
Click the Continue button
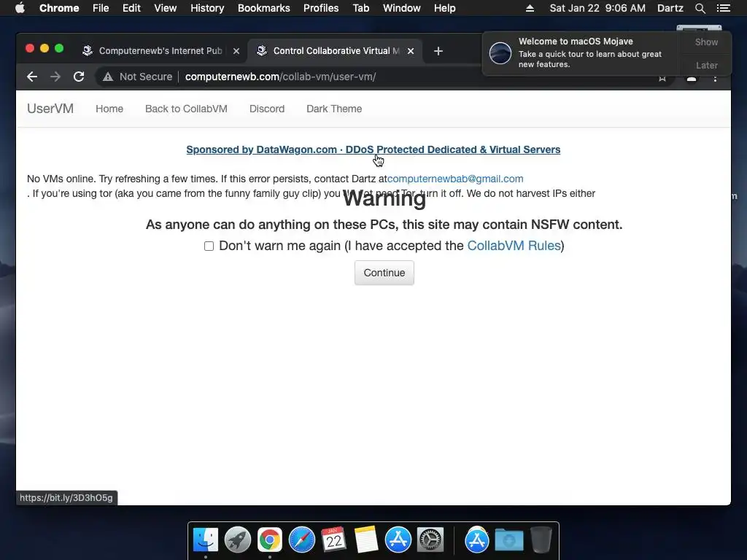point(384,273)
